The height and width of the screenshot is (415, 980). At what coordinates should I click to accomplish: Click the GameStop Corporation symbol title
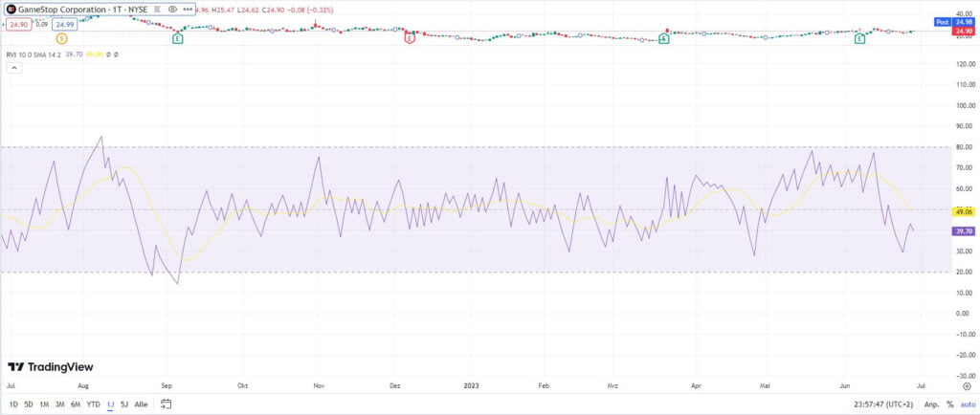point(82,10)
